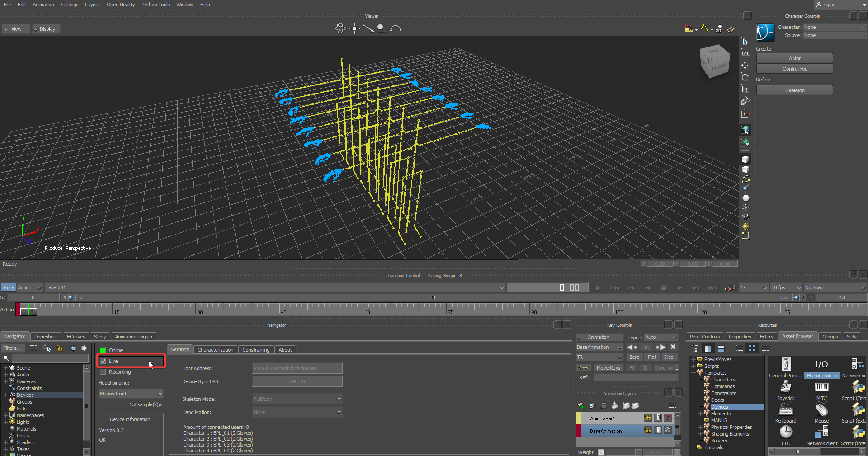Screen dimensions: 868x456
Task: Open the Python Tools menu
Action: point(156,5)
